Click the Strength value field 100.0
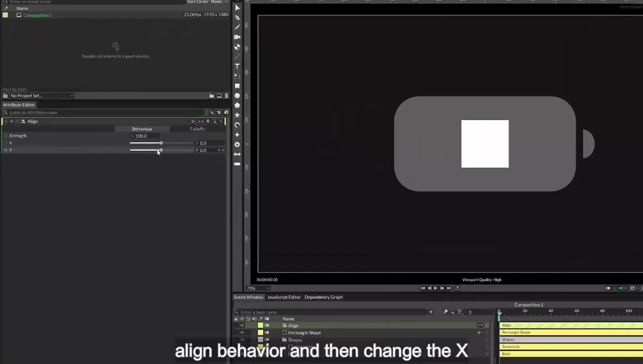Image resolution: width=643 pixels, height=364 pixels. [145, 136]
